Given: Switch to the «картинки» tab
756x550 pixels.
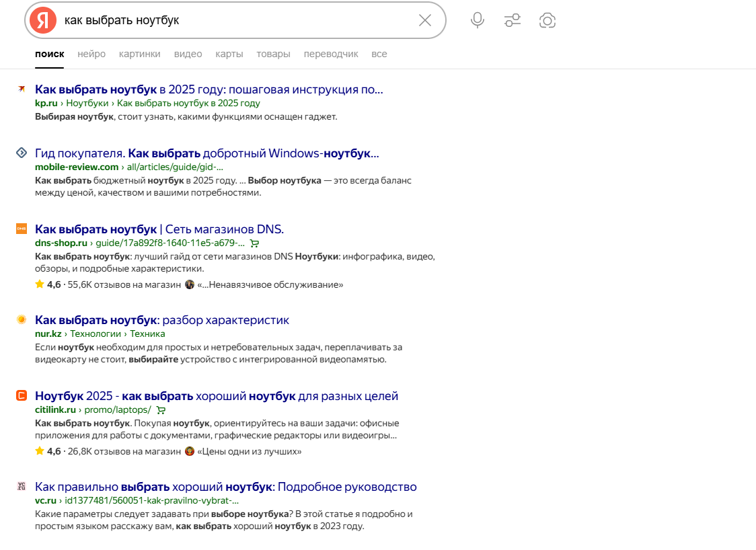Looking at the screenshot, I should 140,54.
